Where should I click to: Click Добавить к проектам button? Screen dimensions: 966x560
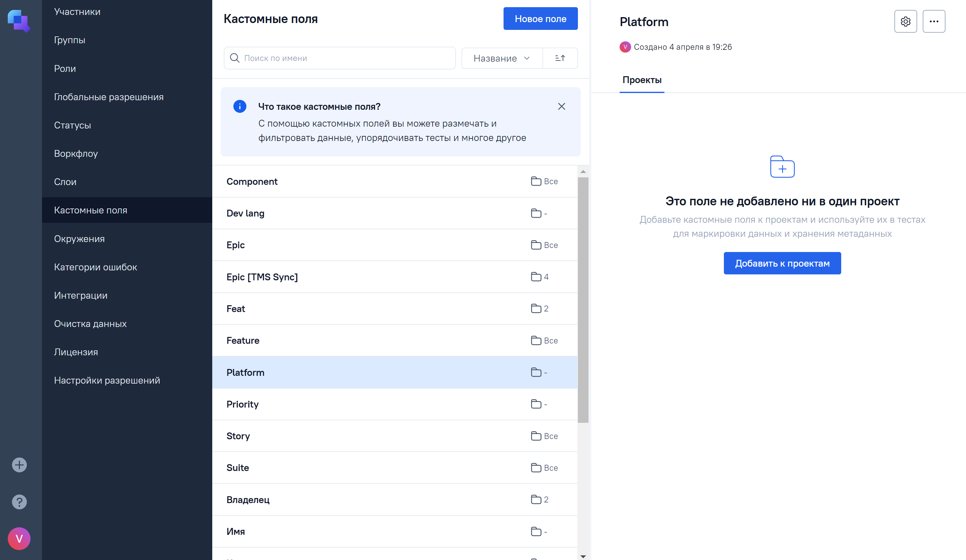tap(782, 263)
